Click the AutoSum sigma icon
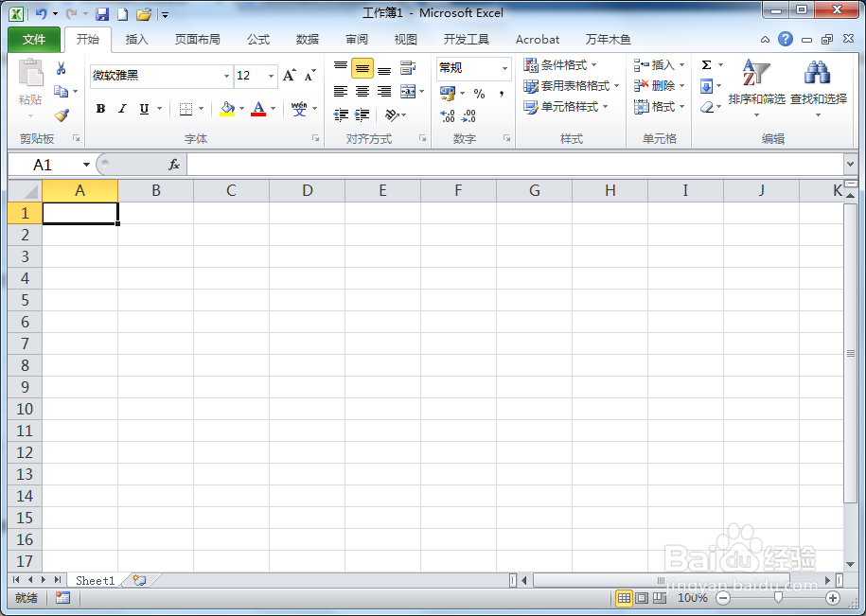The height and width of the screenshot is (616, 866). (x=706, y=65)
